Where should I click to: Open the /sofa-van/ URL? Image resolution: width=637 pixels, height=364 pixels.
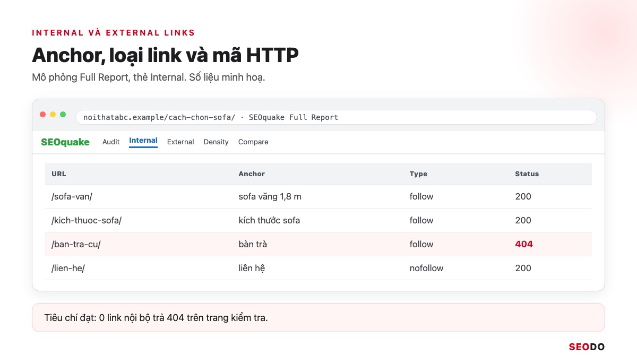point(72,196)
